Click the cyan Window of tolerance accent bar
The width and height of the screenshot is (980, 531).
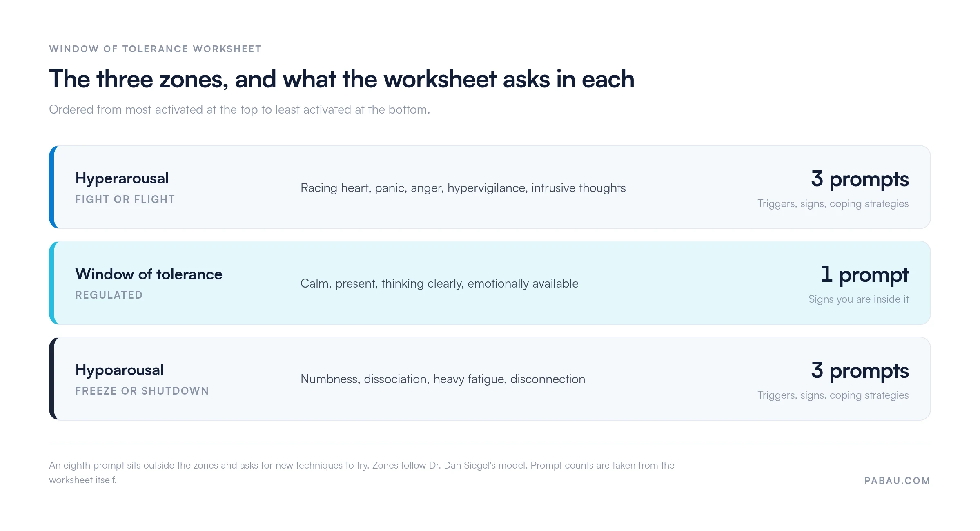(51, 283)
